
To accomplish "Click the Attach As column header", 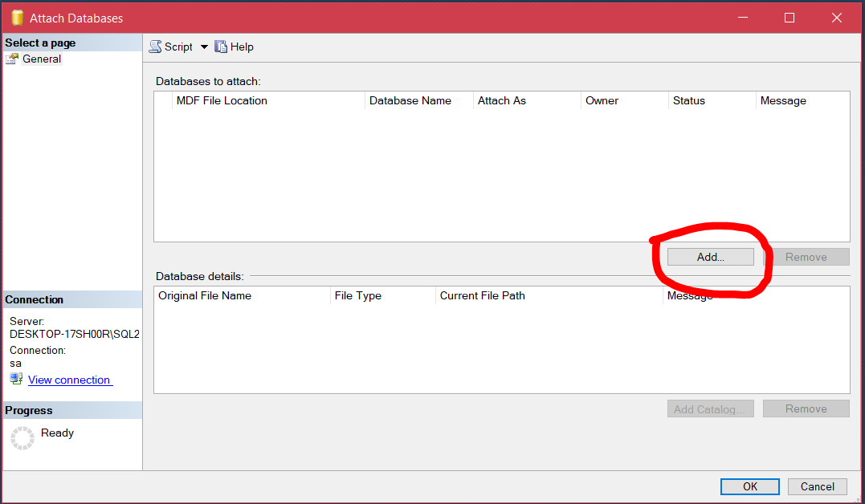I will (527, 101).
